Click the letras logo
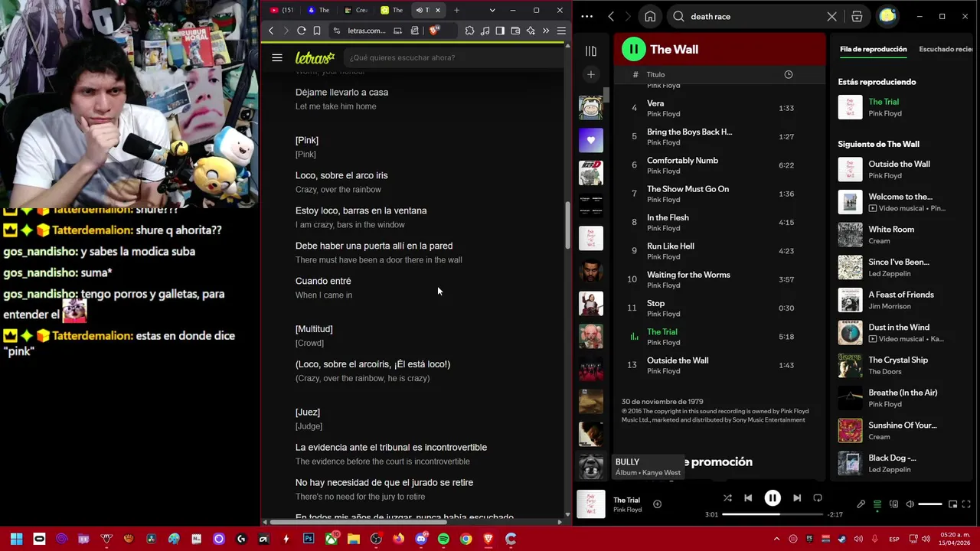980x551 pixels. (315, 57)
